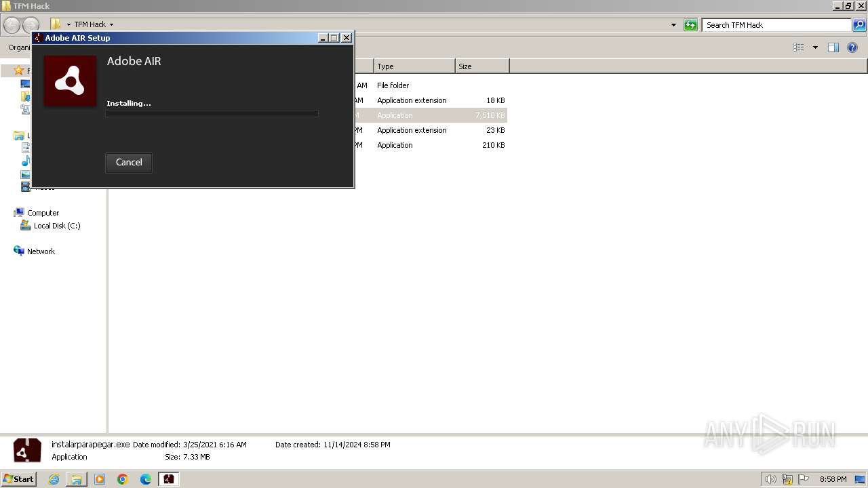Cancel the Adobe AIR installation

coord(129,163)
